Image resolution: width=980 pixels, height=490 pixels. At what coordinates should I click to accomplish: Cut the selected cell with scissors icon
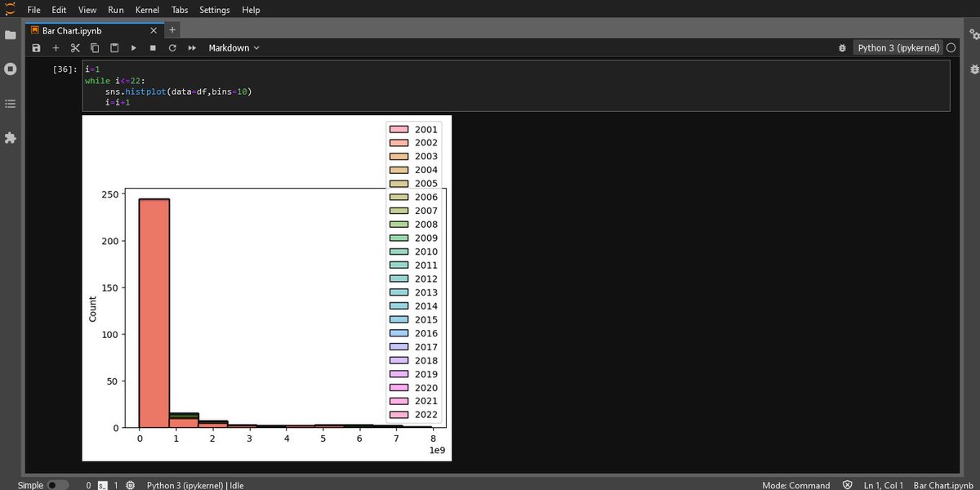(75, 48)
